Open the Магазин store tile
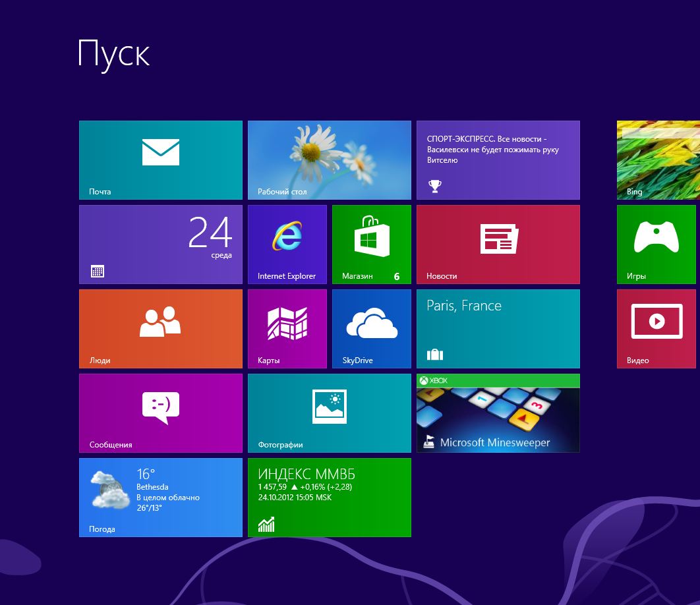The image size is (700, 605). [x=372, y=245]
